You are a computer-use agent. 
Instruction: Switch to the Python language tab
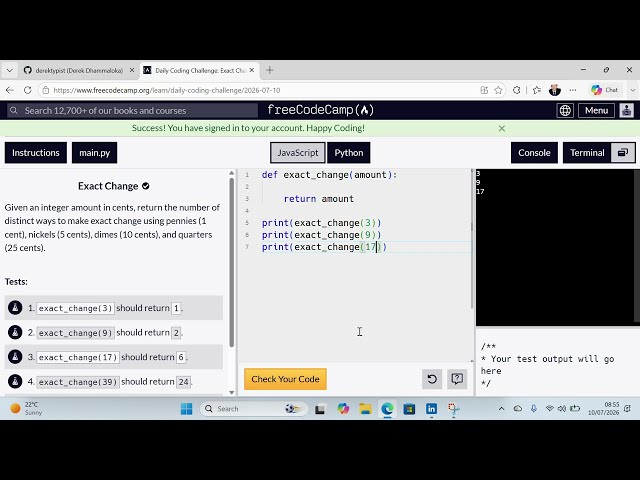point(349,153)
